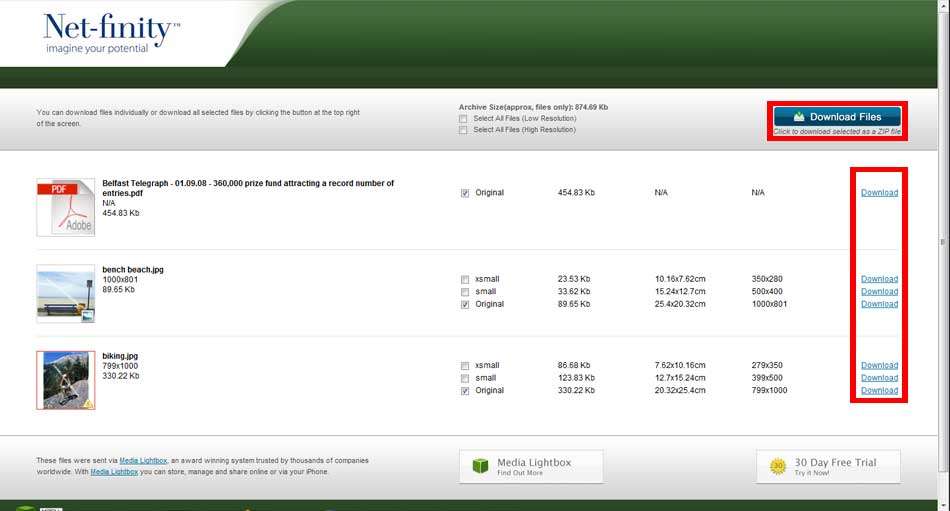
Task: Click the 30 Day Free Trial badge icon
Action: coord(778,466)
